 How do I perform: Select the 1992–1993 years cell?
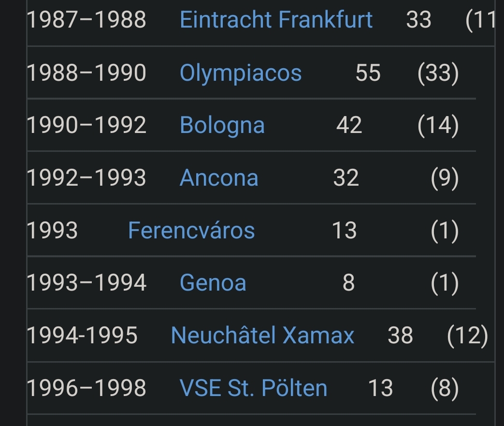86,177
